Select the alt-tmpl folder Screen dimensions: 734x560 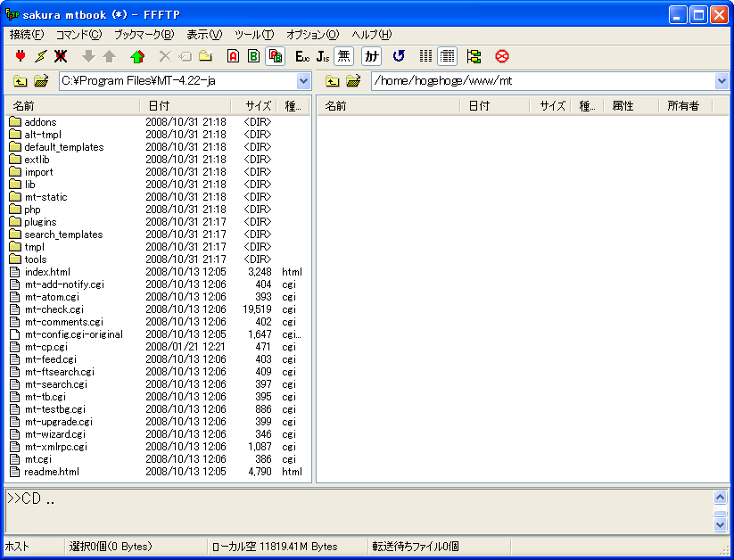click(x=43, y=135)
